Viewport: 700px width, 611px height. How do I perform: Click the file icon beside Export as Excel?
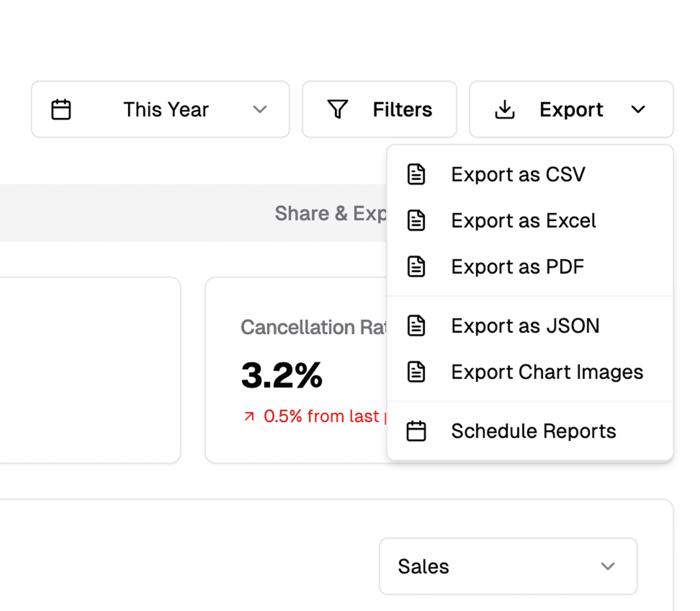click(x=416, y=220)
